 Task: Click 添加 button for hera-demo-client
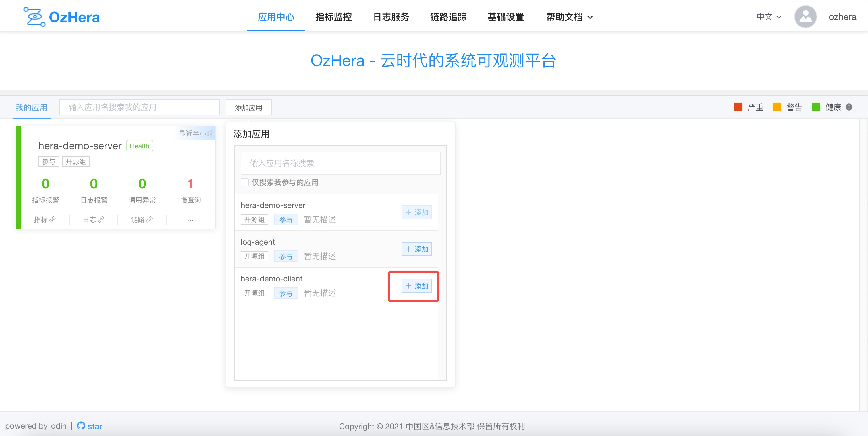(x=416, y=286)
